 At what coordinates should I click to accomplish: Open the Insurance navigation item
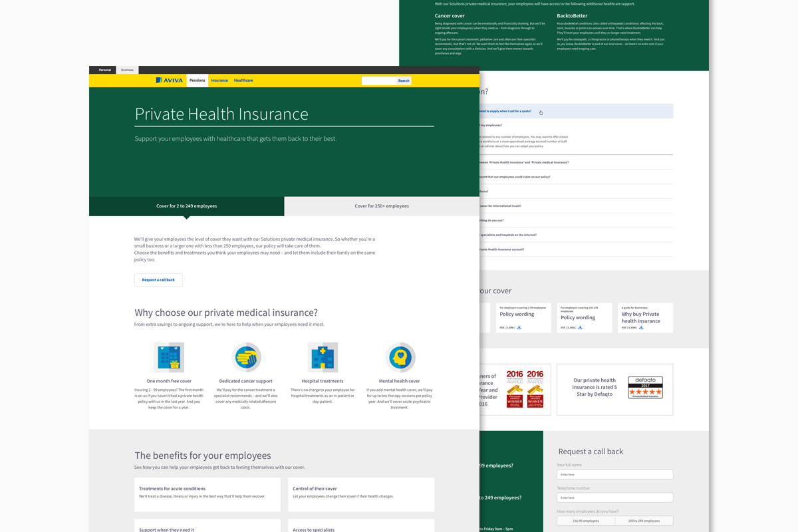(x=219, y=80)
